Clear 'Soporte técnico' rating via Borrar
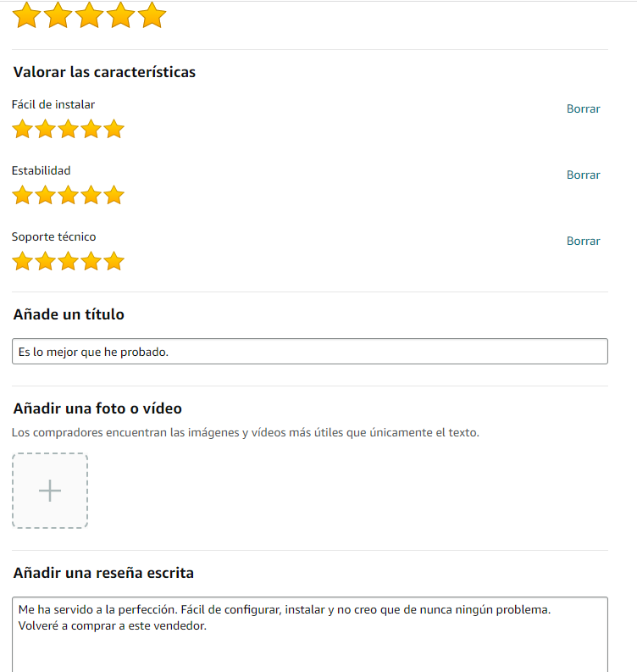The width and height of the screenshot is (637, 672). click(583, 241)
